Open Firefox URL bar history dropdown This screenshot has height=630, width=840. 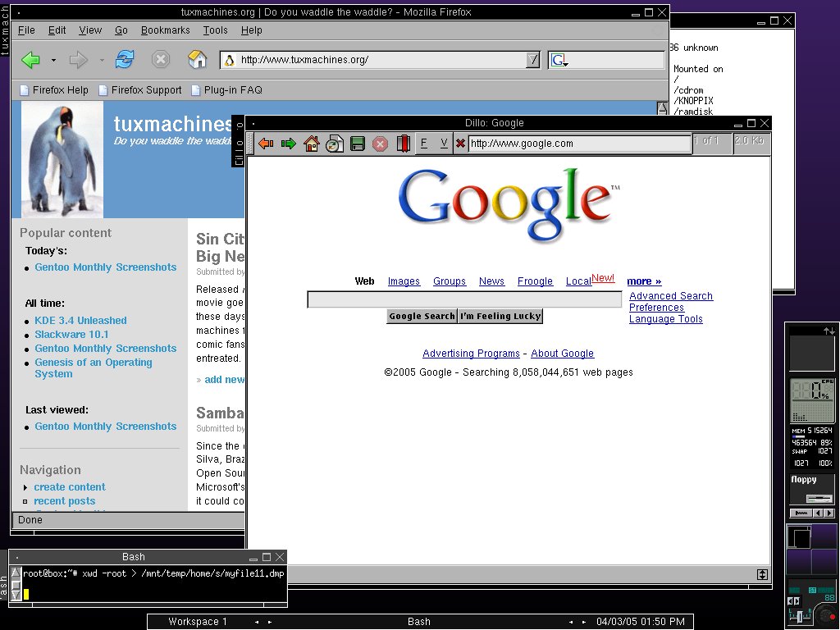click(x=532, y=60)
